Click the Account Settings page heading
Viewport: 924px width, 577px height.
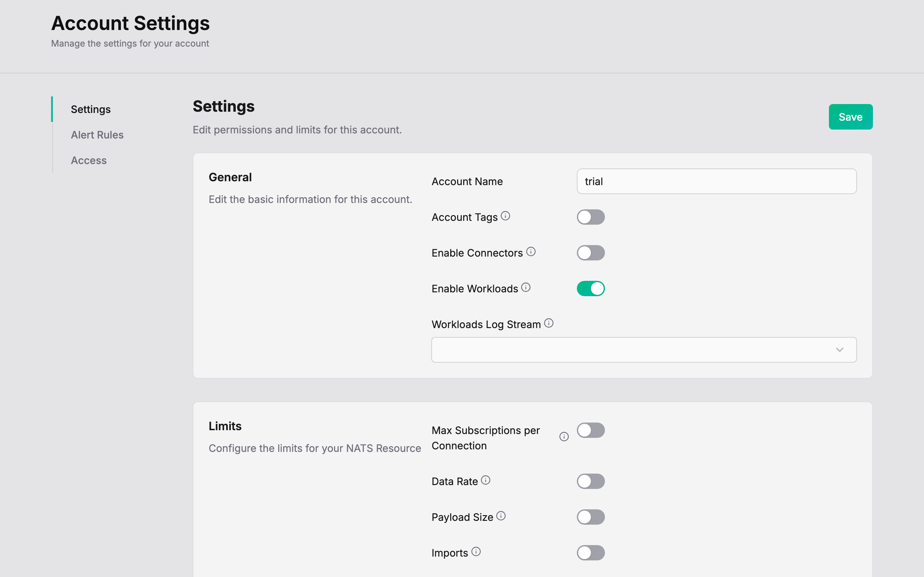tap(130, 23)
